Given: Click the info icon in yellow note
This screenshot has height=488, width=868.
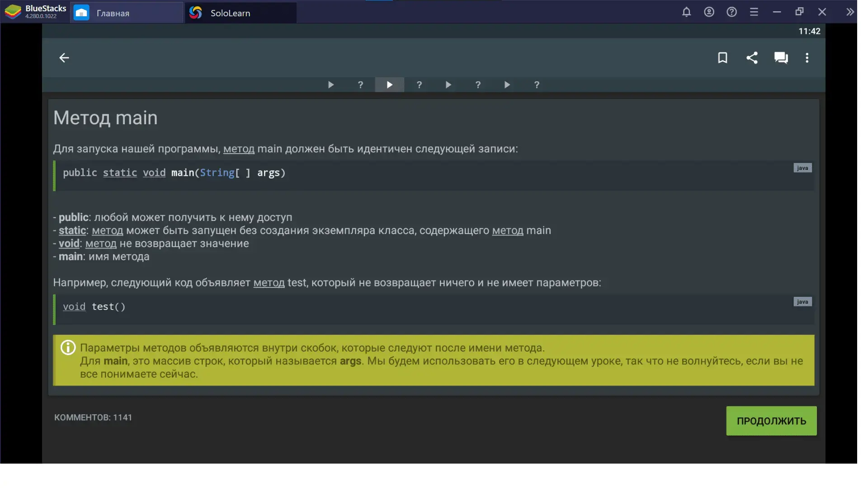Looking at the screenshot, I should tap(68, 347).
